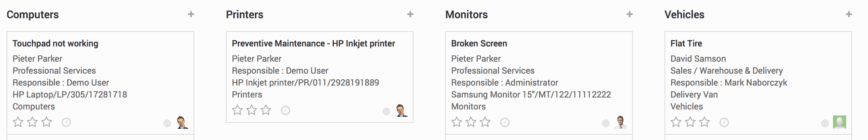Viewport: 868px width, 140px height.
Task: Open activity clock on Broken Screen card
Action: [x=505, y=122]
